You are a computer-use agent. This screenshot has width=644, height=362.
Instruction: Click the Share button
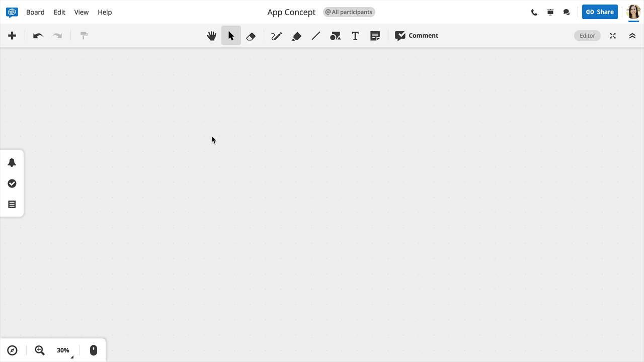tap(599, 12)
